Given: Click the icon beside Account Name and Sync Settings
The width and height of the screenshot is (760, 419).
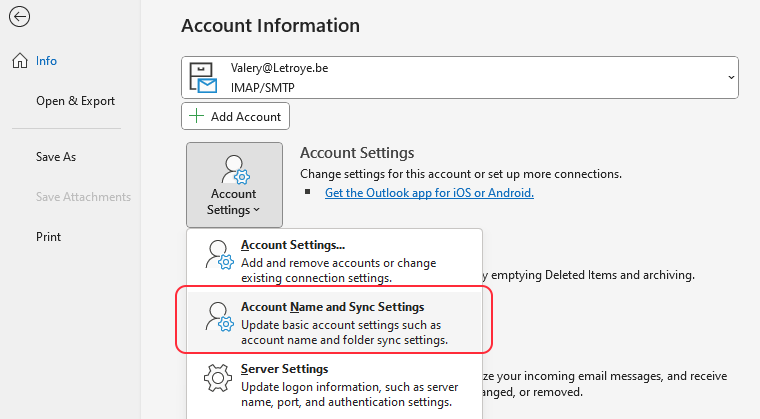Looking at the screenshot, I should pyautogui.click(x=219, y=316).
